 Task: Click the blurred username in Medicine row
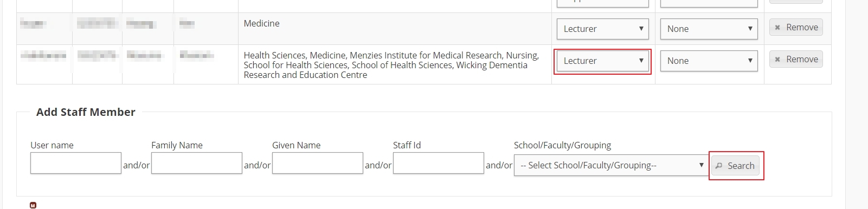pos(33,23)
